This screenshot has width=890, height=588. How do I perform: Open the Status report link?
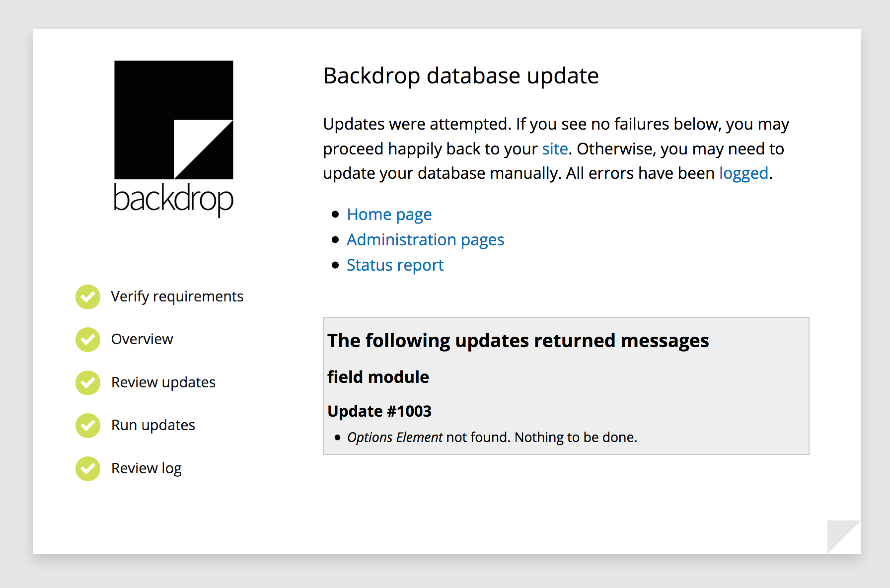click(395, 265)
